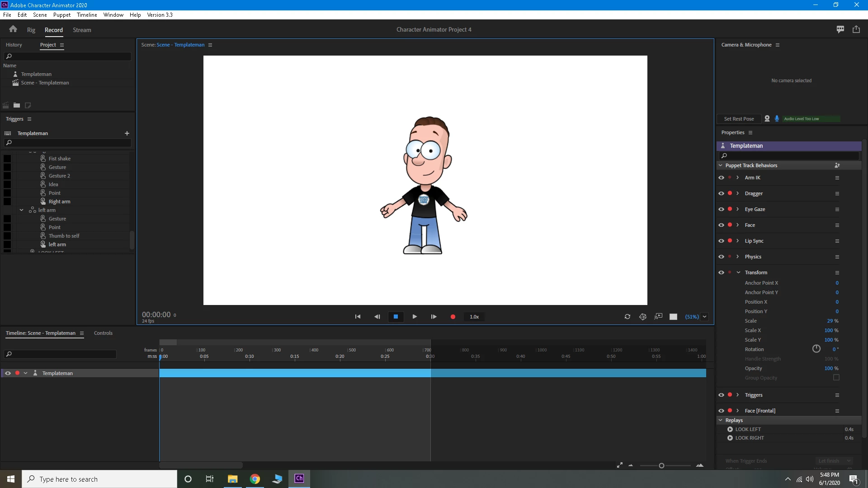Go to the start of the scene
The image size is (868, 488).
(x=358, y=317)
